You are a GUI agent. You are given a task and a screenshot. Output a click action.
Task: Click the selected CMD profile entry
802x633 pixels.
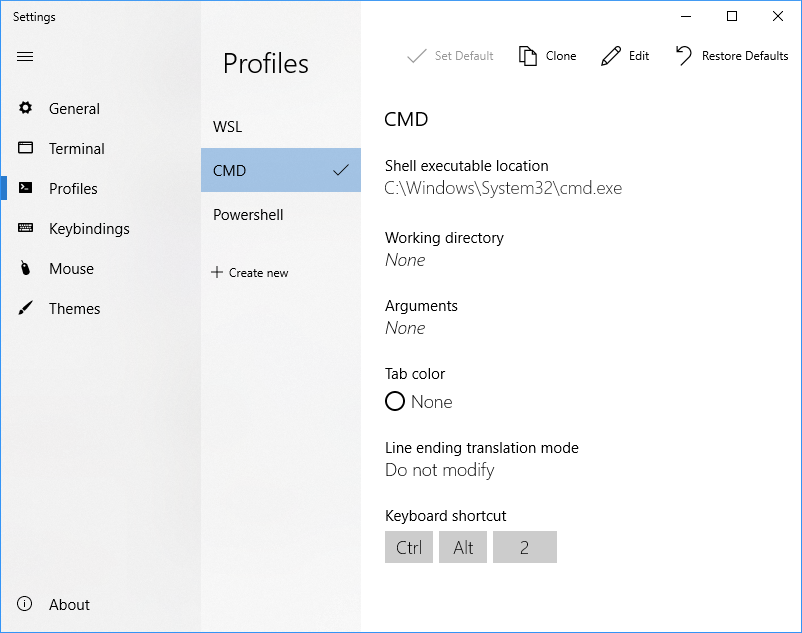tap(280, 171)
